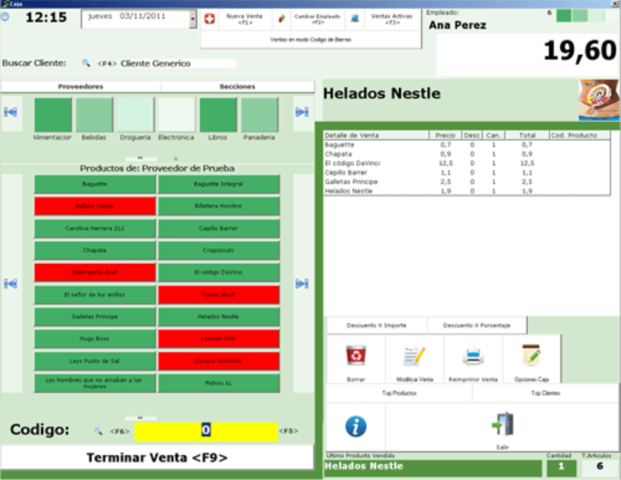Click the Reimprimir Venta printer icon
621x480 pixels.
coord(473,356)
